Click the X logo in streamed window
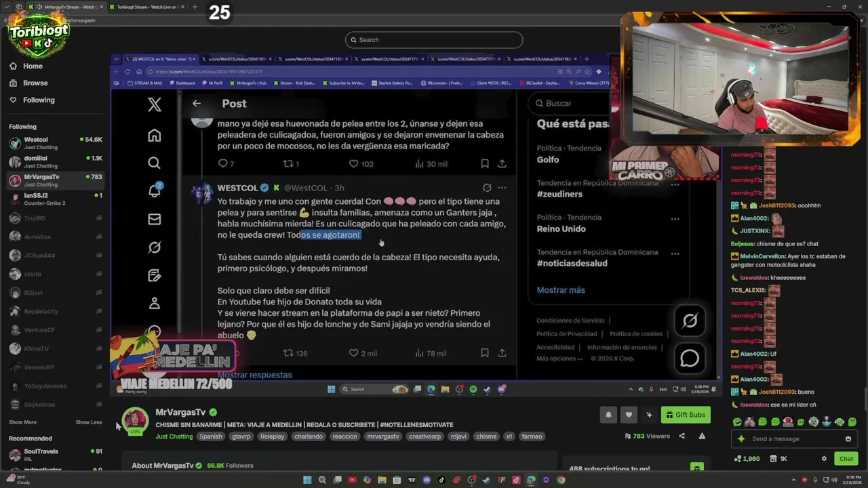Viewport: 868px width, 488px height. 155,104
